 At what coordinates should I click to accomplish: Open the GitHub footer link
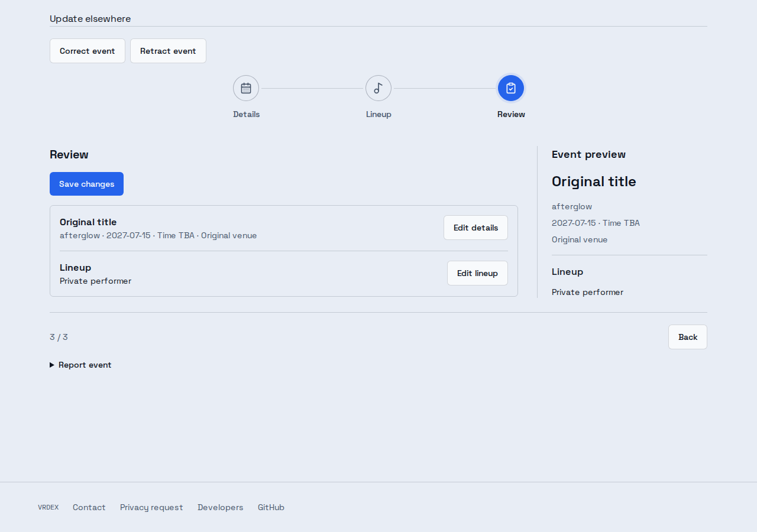pos(271,507)
